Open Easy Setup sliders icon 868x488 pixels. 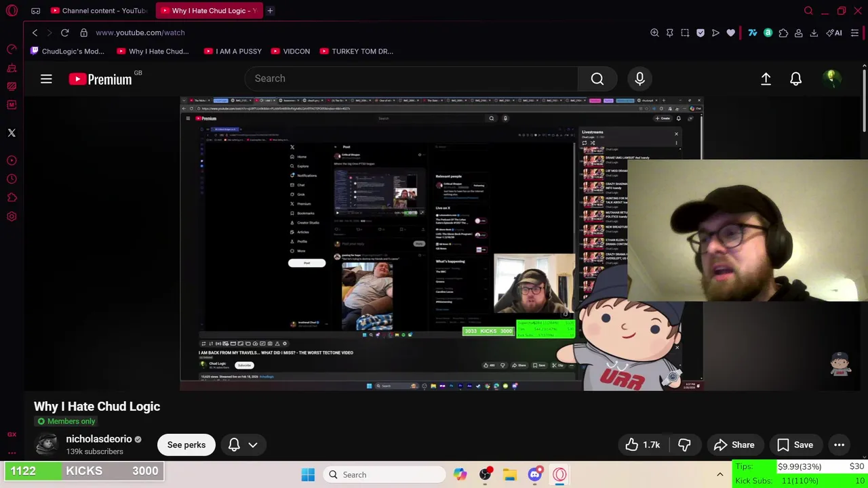click(854, 33)
